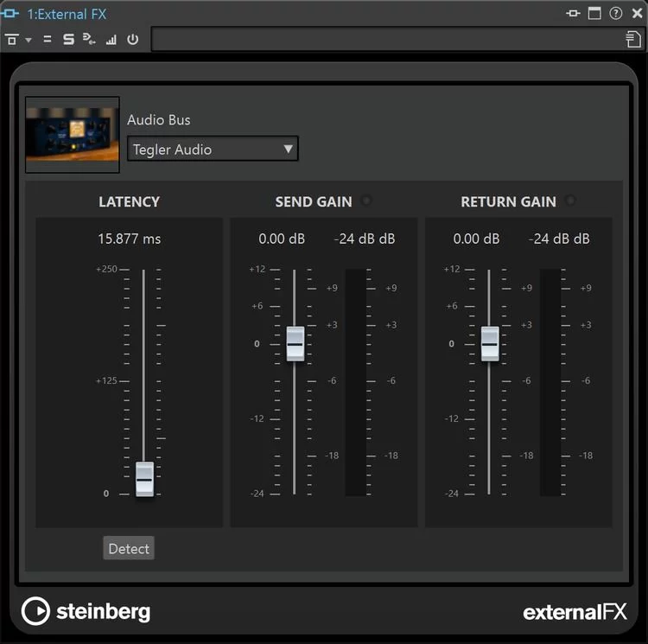This screenshot has height=644, width=648.
Task: Click the Tegler hardware device thumbnail
Action: click(73, 134)
